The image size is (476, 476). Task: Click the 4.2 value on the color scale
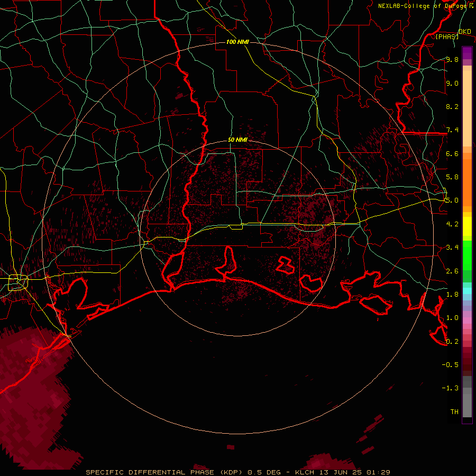[x=452, y=224]
